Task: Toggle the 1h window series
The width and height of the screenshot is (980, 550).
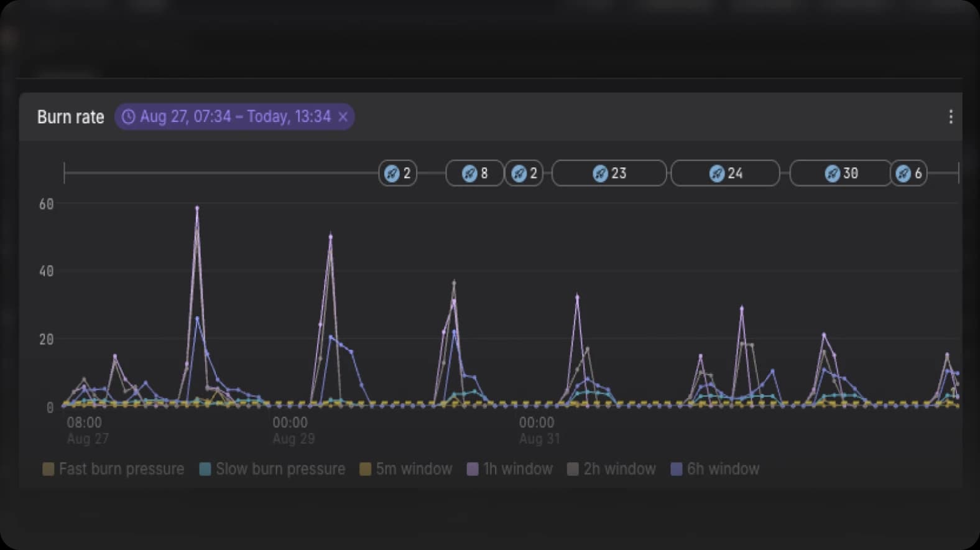Action: (510, 469)
